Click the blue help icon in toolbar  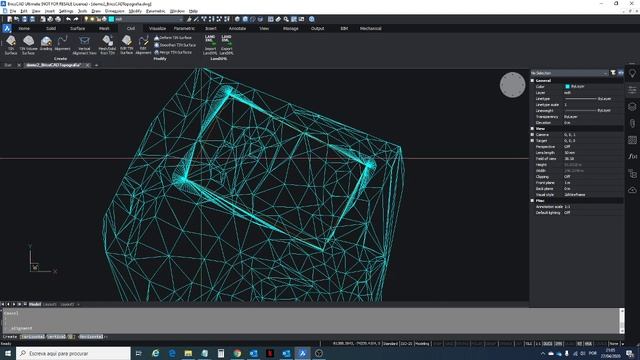[x=312, y=19]
